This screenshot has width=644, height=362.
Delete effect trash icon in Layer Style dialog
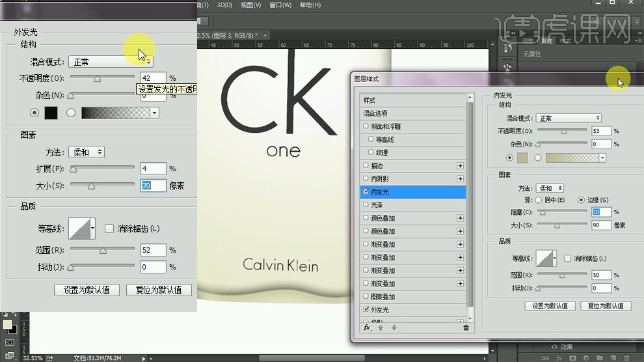point(466,327)
